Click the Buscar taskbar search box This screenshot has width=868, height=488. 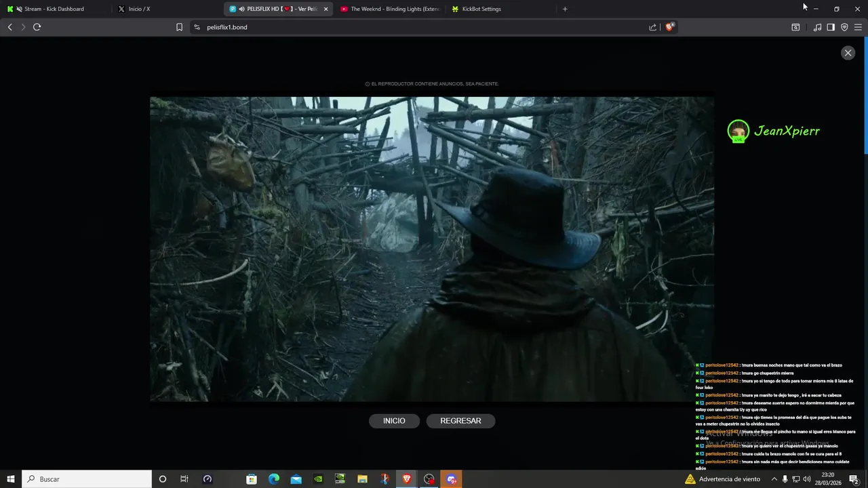(87, 479)
